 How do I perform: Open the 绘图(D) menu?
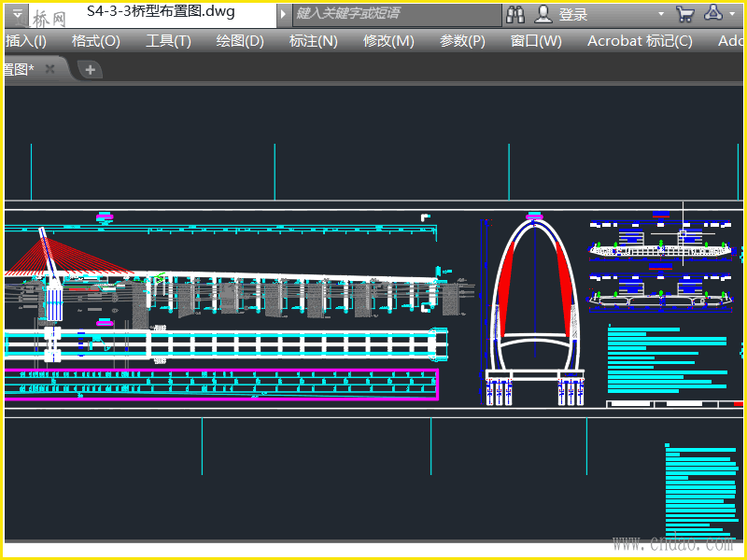click(240, 41)
